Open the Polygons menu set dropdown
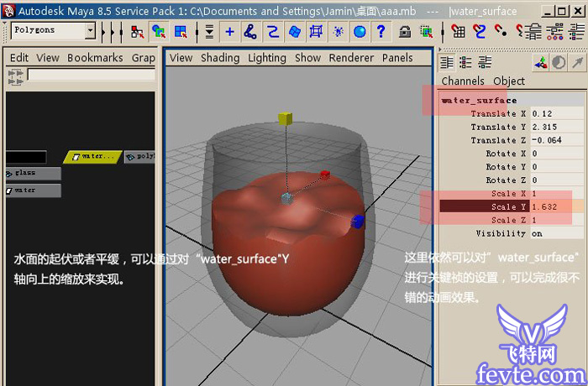 pos(53,31)
